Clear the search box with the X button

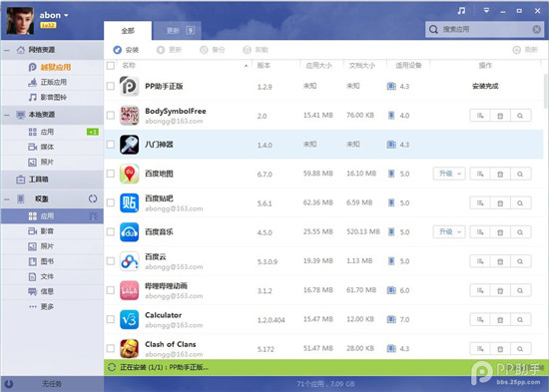point(536,29)
